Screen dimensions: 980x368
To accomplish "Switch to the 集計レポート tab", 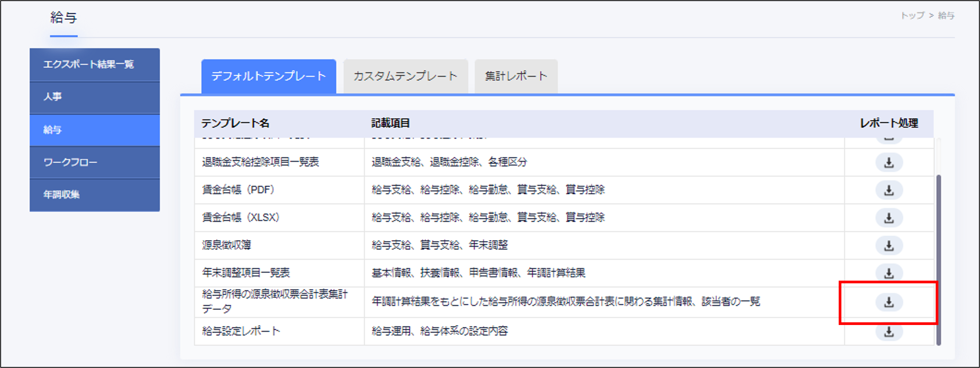I will point(516,76).
